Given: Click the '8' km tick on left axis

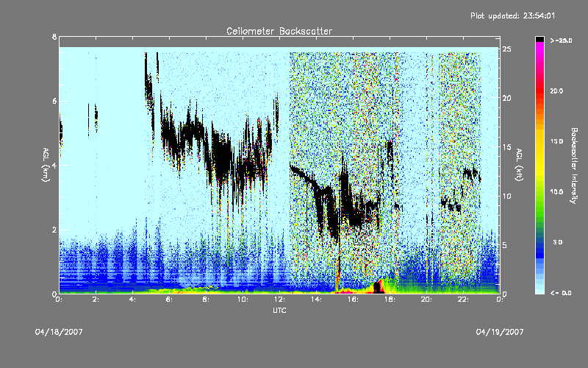Looking at the screenshot, I should pyautogui.click(x=54, y=37).
